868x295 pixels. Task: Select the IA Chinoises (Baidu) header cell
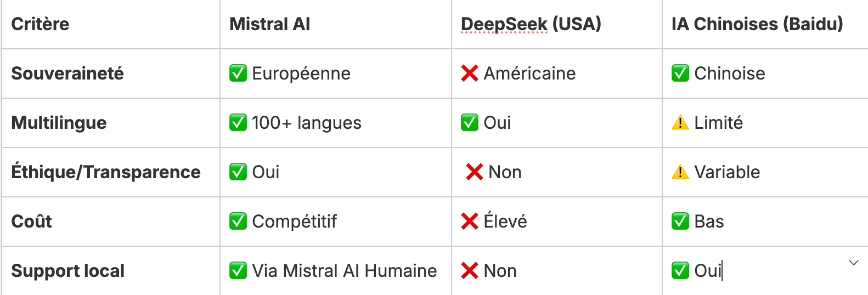[x=765, y=24]
